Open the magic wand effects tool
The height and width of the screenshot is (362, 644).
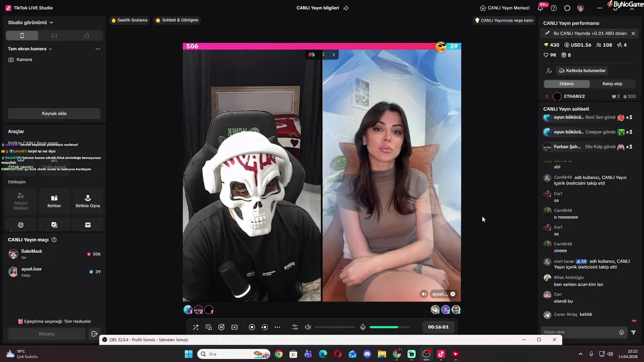[196, 327]
